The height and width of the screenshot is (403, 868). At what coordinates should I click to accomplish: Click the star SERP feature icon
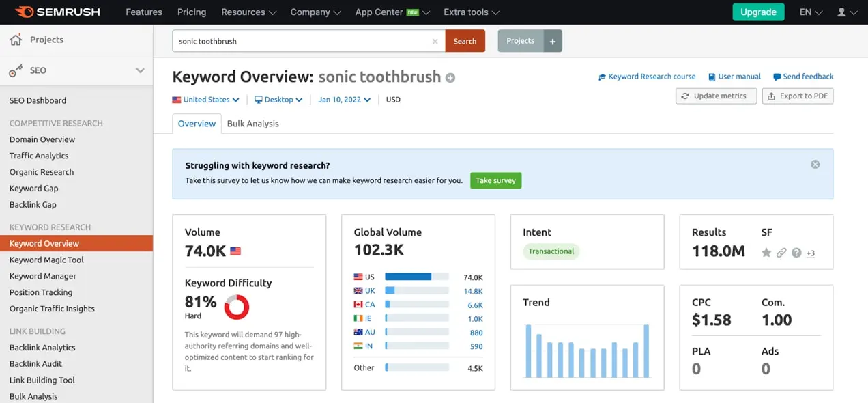[x=766, y=253]
